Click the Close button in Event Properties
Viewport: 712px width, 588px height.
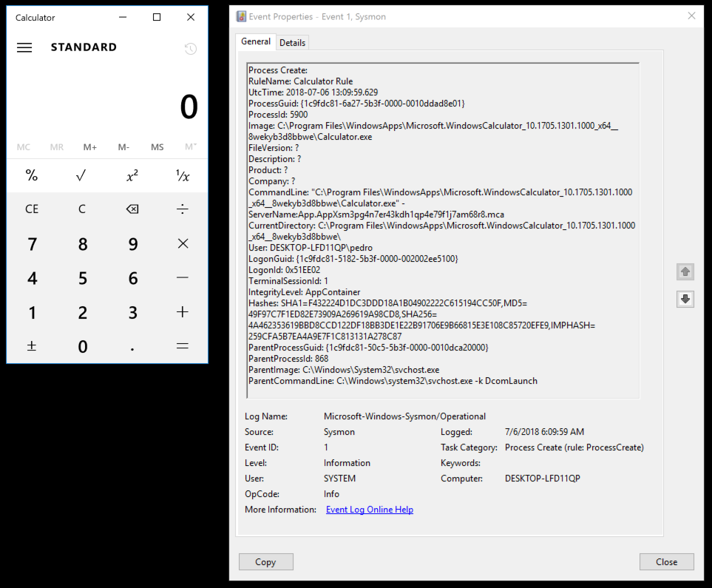[x=667, y=561]
